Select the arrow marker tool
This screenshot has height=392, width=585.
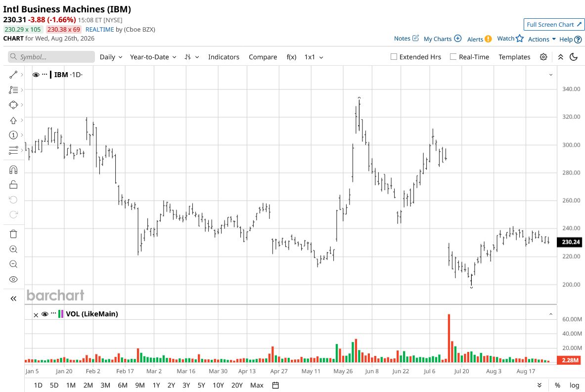13,120
